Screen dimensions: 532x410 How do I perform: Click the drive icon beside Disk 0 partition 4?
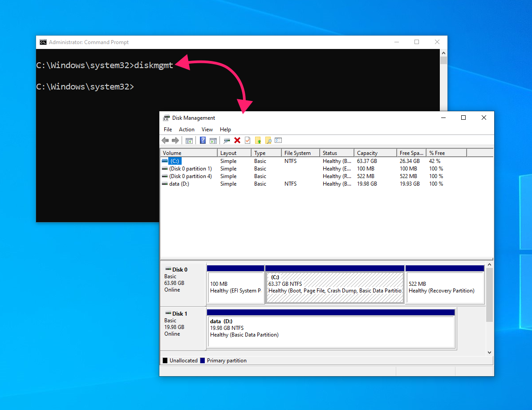pos(165,176)
